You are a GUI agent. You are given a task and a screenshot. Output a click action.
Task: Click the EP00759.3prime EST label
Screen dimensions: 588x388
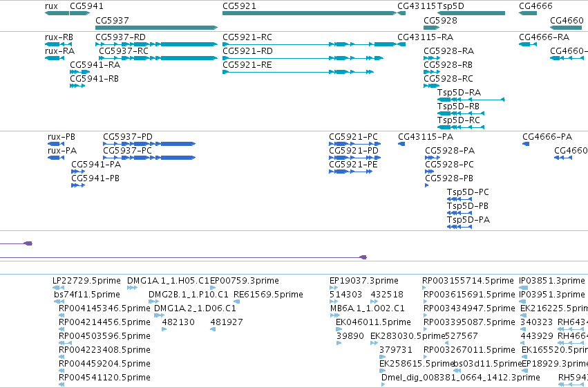pos(245,281)
